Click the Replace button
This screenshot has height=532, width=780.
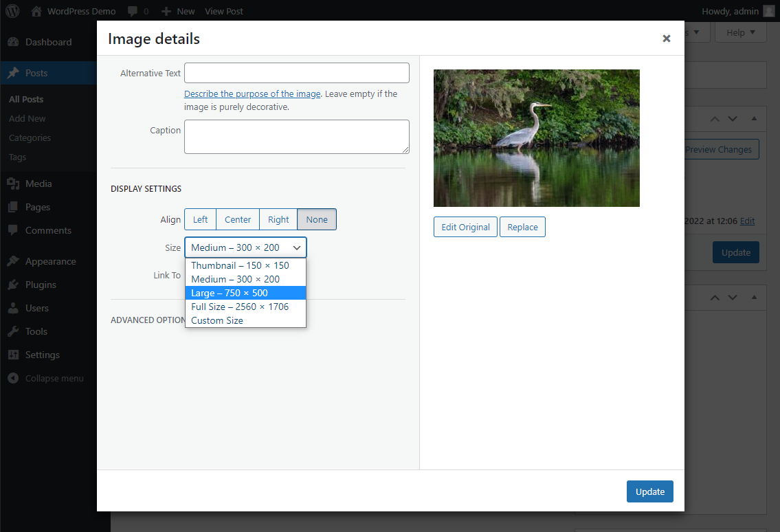pyautogui.click(x=522, y=227)
